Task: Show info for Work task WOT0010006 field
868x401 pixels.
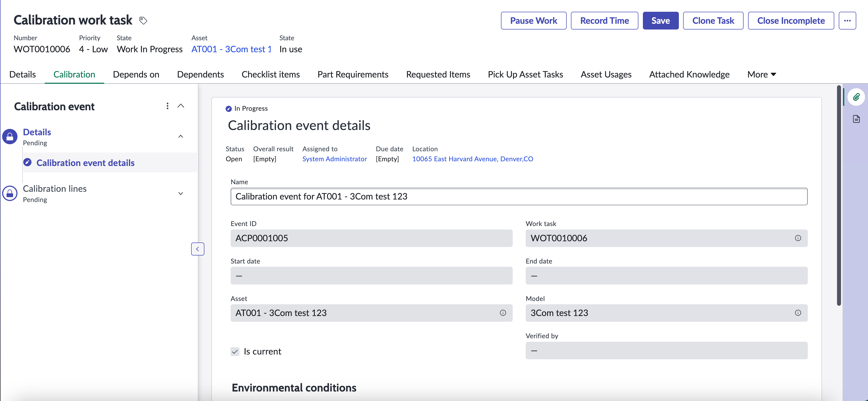Action: pos(798,238)
